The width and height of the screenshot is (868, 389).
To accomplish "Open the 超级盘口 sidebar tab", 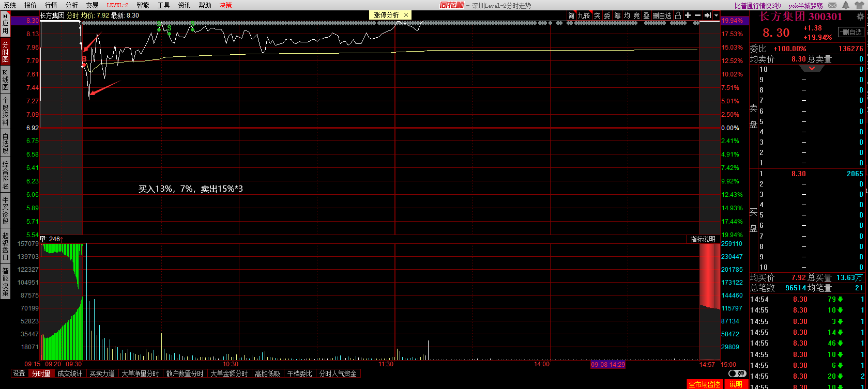I will pyautogui.click(x=5, y=246).
